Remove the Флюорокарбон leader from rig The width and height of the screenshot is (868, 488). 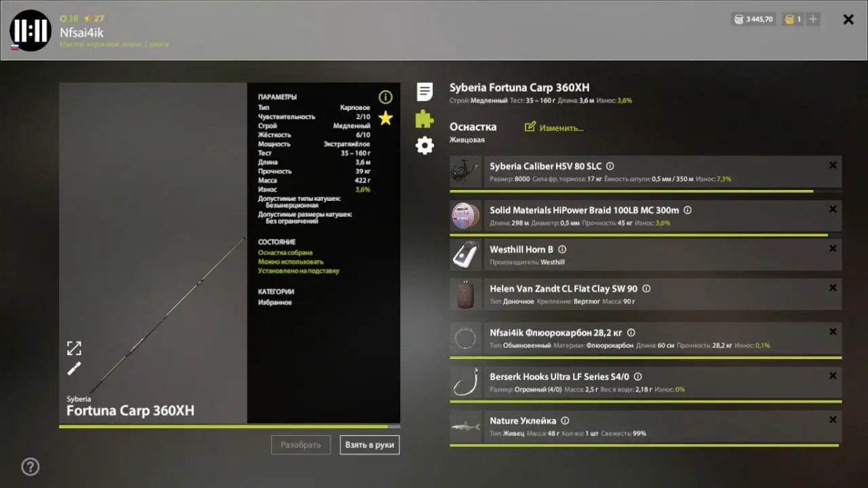point(833,331)
